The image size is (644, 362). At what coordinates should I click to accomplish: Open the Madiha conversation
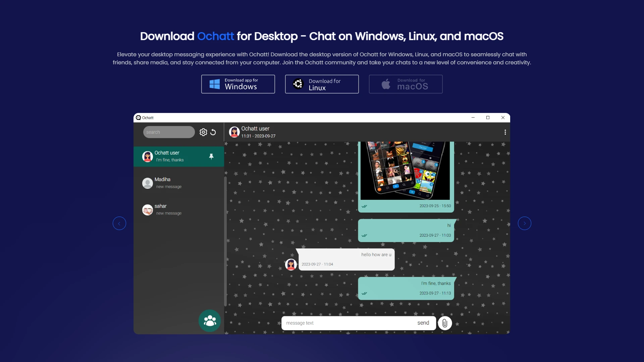[x=179, y=183]
